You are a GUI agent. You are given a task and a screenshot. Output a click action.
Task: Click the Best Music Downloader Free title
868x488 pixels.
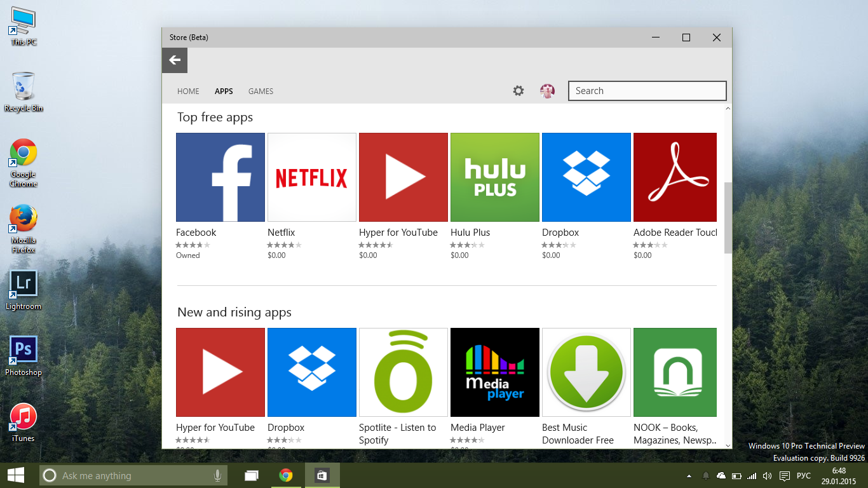pos(578,434)
